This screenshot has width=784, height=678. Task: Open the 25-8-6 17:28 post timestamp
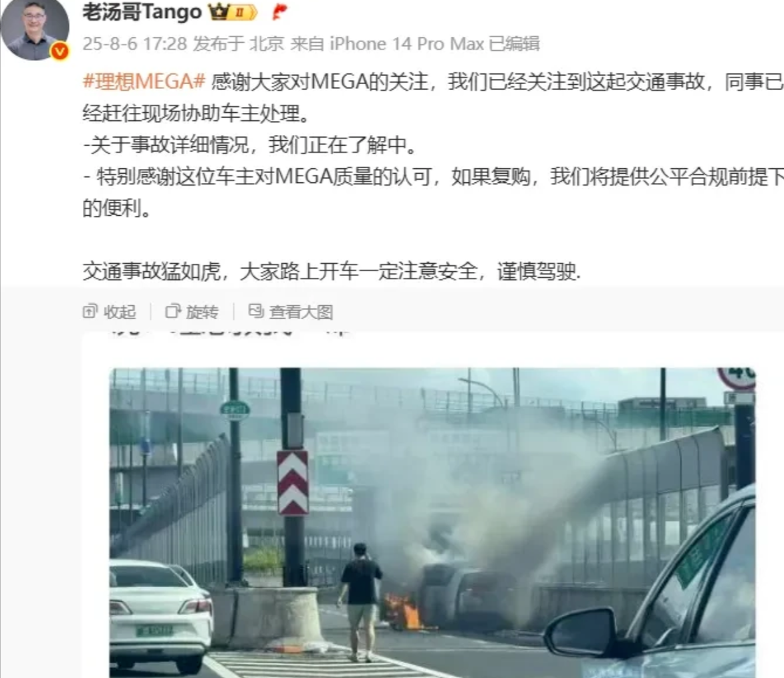(x=134, y=44)
